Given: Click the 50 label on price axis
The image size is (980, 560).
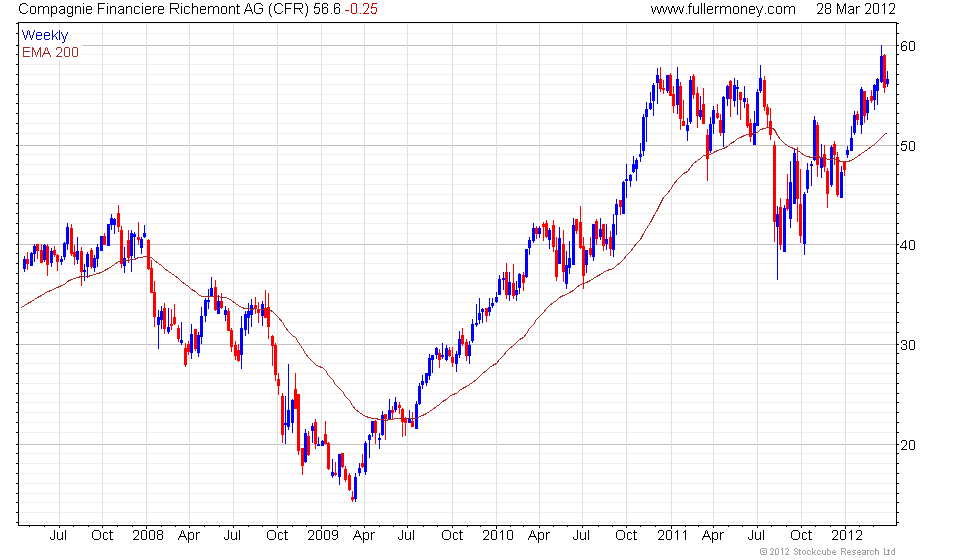Looking at the screenshot, I should [x=908, y=146].
